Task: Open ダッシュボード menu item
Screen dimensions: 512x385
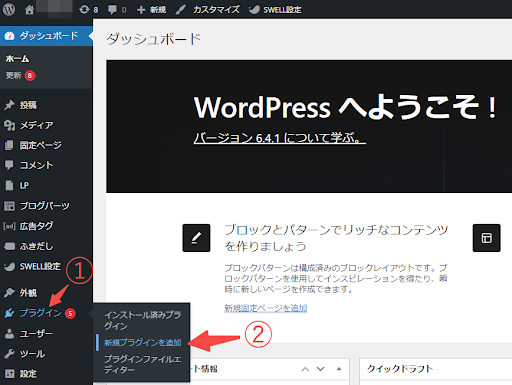Action: 46,36
